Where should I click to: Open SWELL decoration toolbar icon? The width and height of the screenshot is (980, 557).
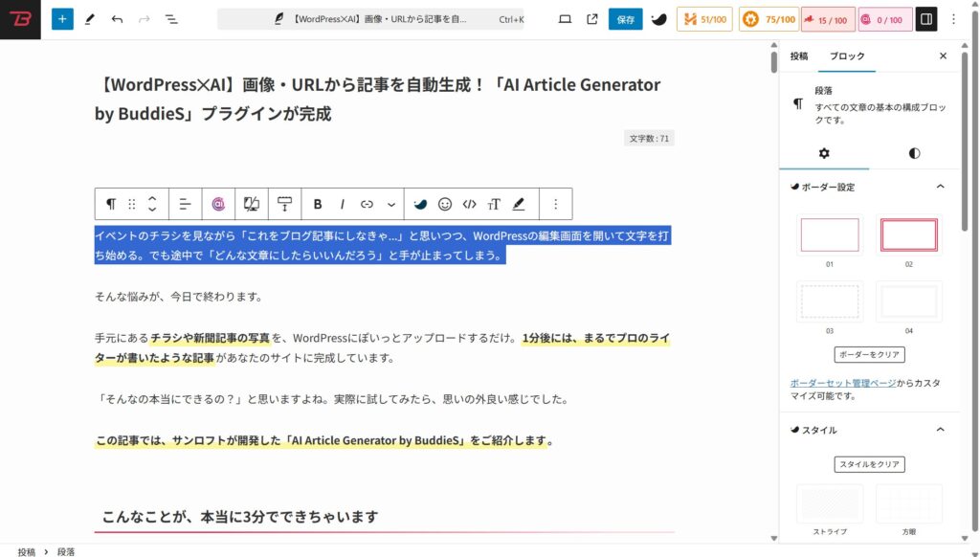(420, 204)
